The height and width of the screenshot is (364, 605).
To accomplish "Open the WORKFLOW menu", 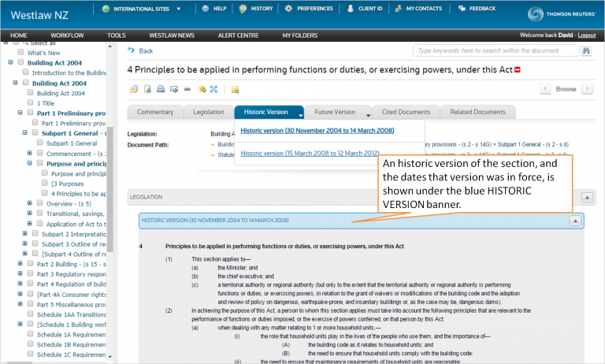I will (67, 35).
